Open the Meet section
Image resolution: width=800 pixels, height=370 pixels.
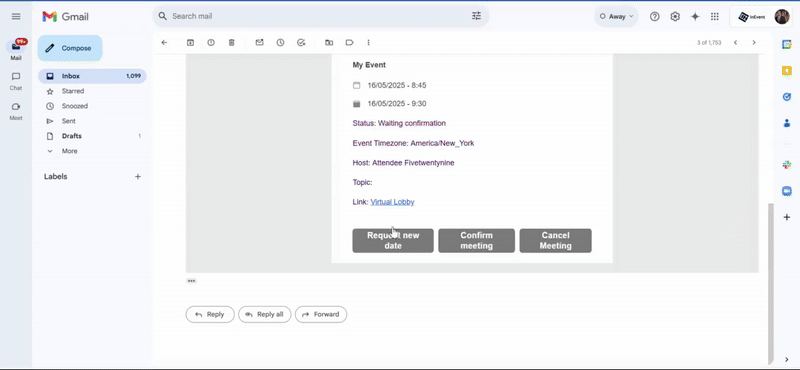pyautogui.click(x=16, y=111)
